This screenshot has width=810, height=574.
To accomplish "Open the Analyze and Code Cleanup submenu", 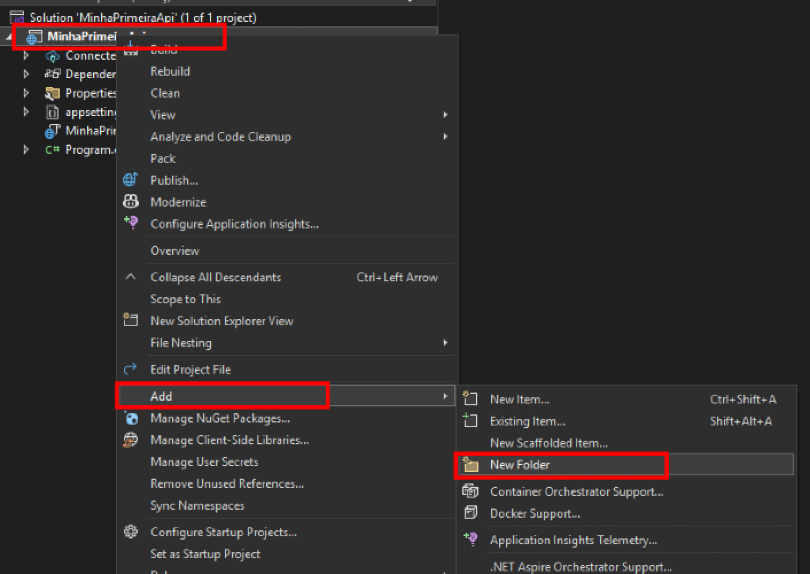I will (x=220, y=137).
